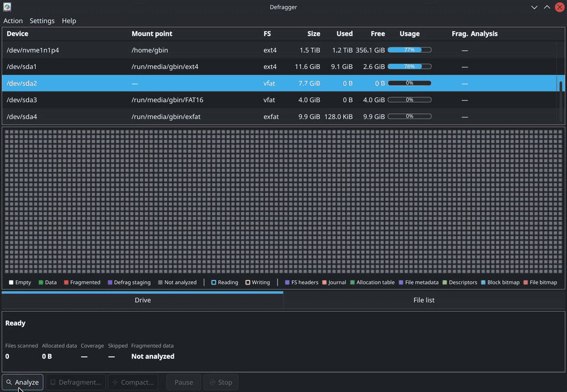This screenshot has width=567, height=392.
Task: Sort by the Free column header
Action: click(377, 34)
